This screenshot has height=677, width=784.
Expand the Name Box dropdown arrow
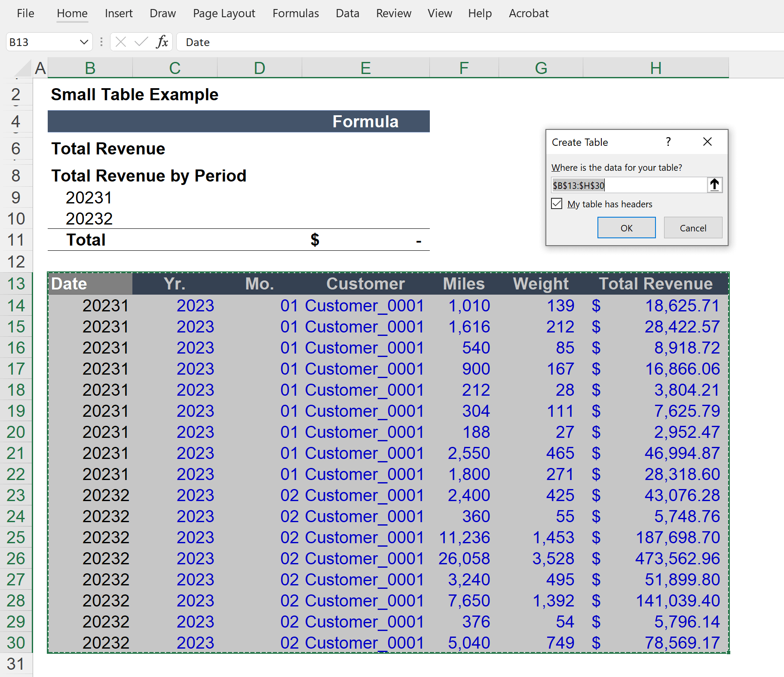click(x=84, y=42)
